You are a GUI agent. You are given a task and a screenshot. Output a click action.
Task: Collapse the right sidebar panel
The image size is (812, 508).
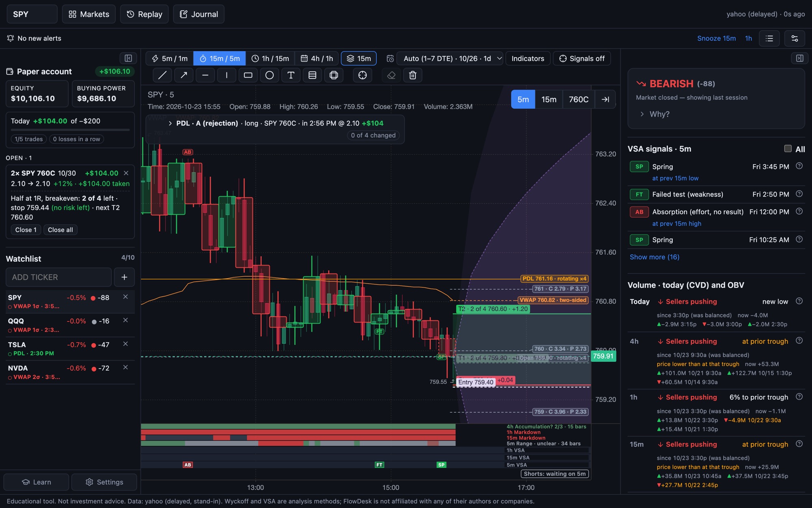pos(799,58)
